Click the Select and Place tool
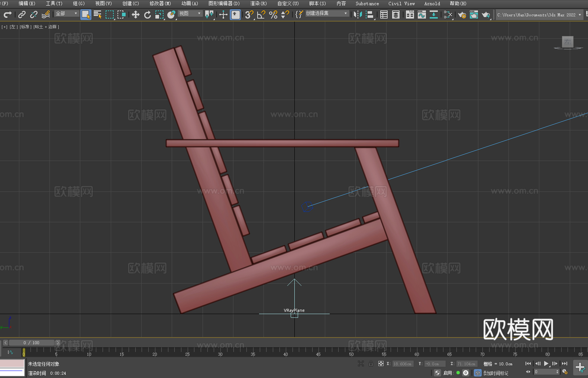Image resolution: width=588 pixels, height=378 pixels. coord(171,14)
